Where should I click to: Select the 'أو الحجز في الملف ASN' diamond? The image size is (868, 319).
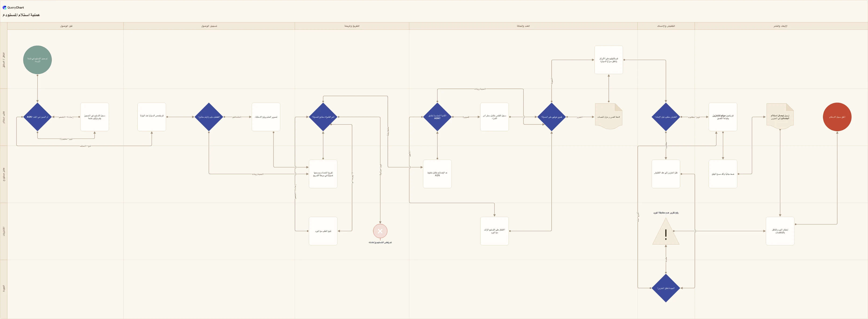coord(37,117)
